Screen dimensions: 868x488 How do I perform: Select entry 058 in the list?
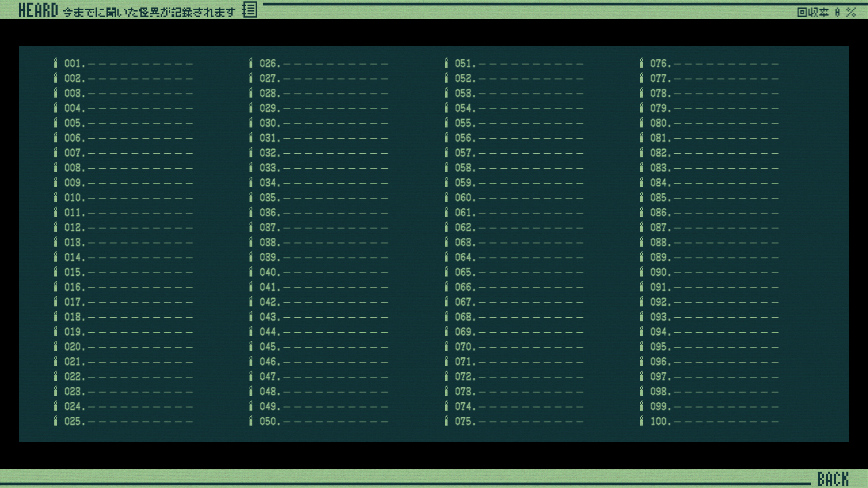pyautogui.click(x=514, y=168)
